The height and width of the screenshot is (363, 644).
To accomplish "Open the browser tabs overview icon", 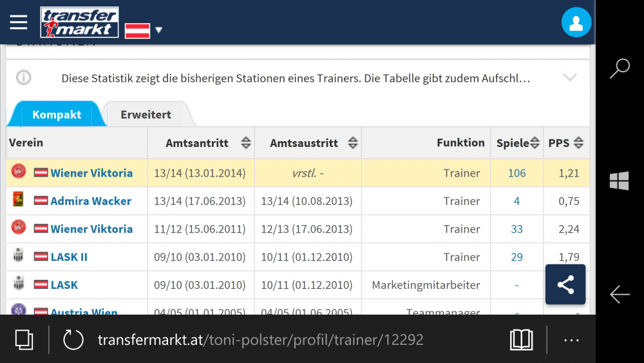I will click(24, 340).
